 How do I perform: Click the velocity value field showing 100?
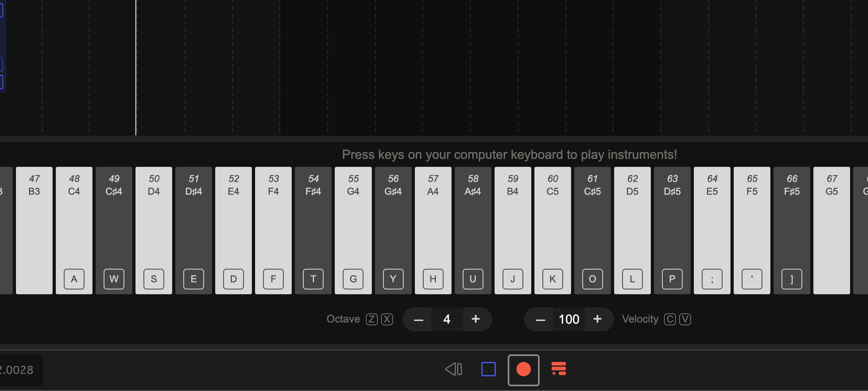(569, 319)
